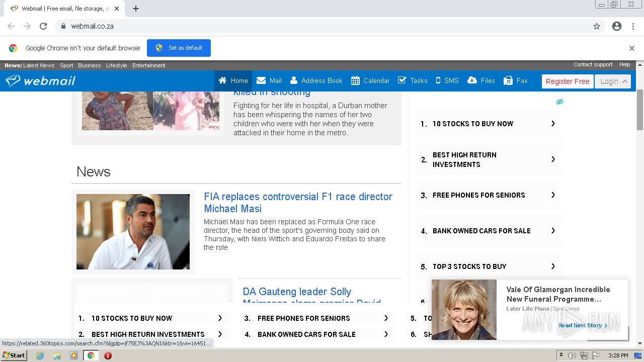Open media player from taskbar
Screen dimensions: 644x362
[x=74, y=355]
